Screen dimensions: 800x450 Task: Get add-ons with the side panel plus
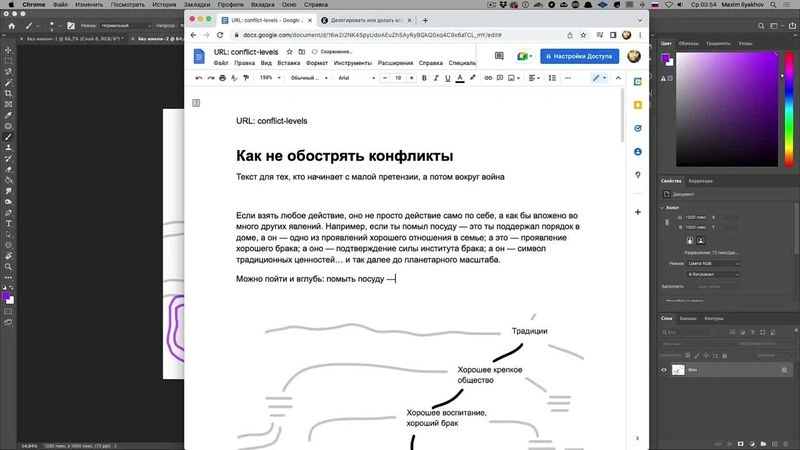[x=638, y=212]
